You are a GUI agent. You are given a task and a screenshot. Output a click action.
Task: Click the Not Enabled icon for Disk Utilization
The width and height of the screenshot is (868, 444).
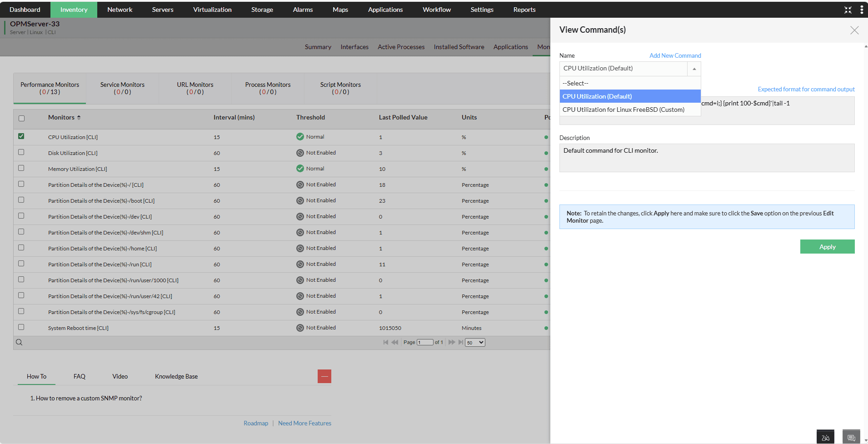pos(300,153)
